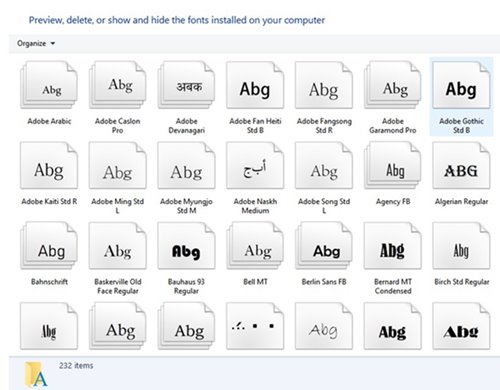This screenshot has width=500, height=390.
Task: Click the Algerian Regular font icon
Action: pos(461,166)
